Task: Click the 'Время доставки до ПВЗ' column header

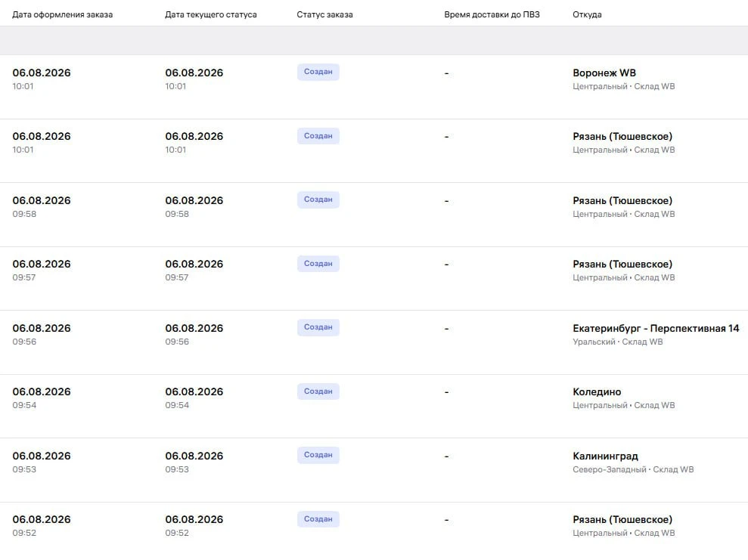Action: point(492,15)
